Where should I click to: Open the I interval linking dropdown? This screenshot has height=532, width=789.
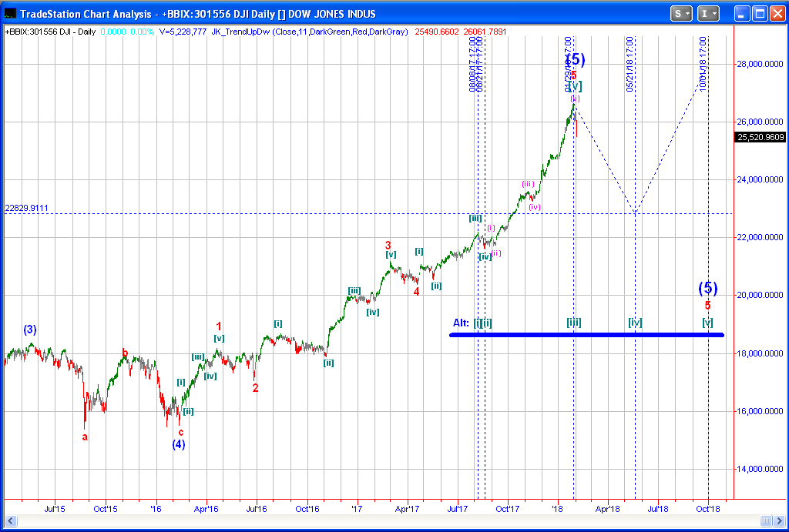(x=709, y=14)
